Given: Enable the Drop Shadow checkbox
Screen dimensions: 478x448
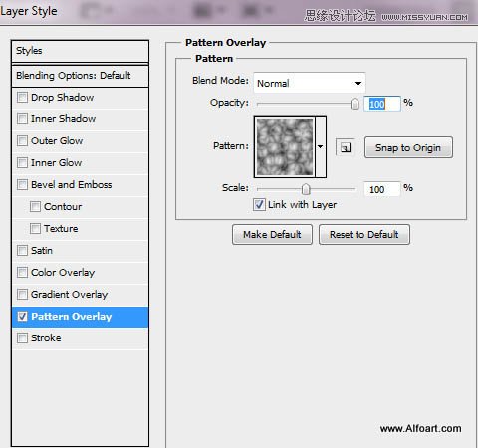Looking at the screenshot, I should (x=22, y=98).
